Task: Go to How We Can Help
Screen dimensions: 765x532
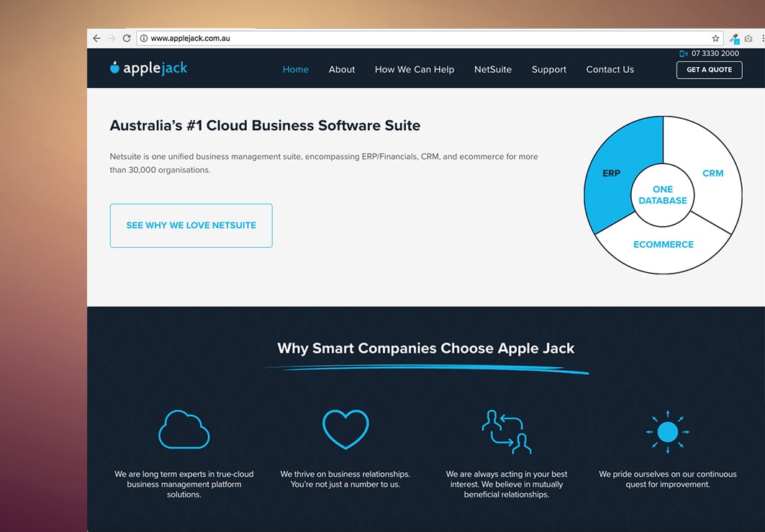Action: point(414,70)
